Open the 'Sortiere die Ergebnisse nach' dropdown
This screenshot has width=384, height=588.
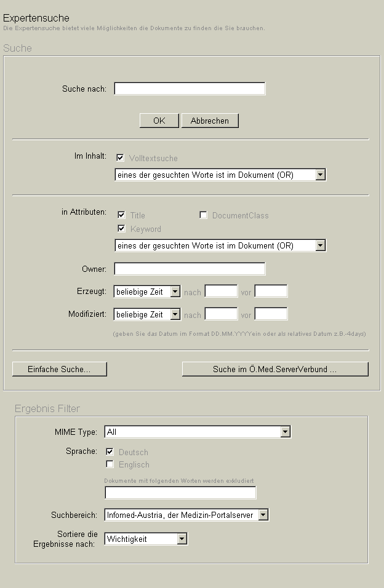pyautogui.click(x=146, y=539)
